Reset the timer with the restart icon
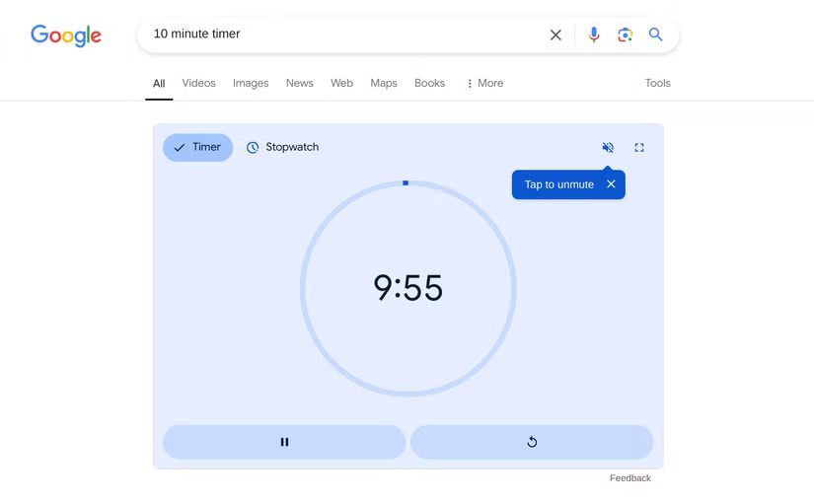The height and width of the screenshot is (504, 814). click(532, 442)
